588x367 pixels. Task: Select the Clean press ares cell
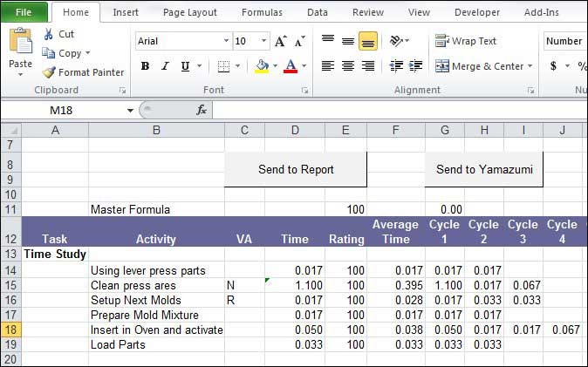pos(155,285)
